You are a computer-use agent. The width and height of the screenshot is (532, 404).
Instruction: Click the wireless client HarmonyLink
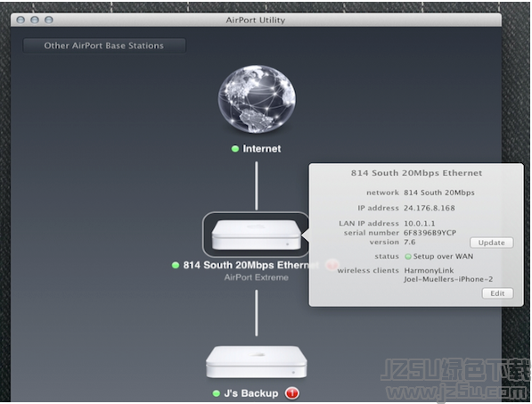(429, 270)
